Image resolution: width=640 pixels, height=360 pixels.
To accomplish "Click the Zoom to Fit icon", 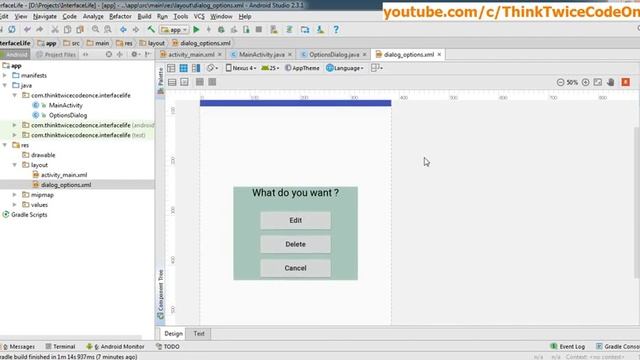I will coord(598,82).
